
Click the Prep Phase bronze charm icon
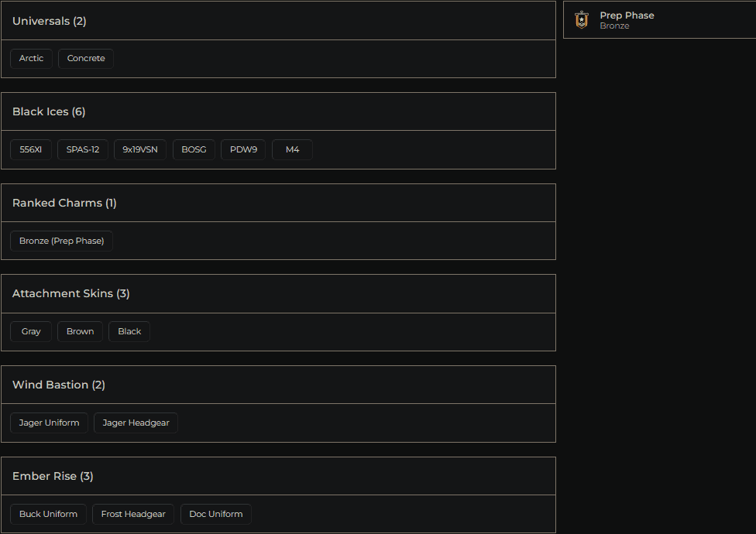click(x=582, y=20)
